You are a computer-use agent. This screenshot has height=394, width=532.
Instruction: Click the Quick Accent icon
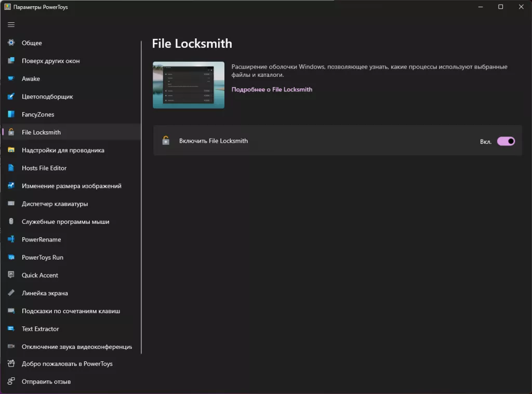point(11,275)
